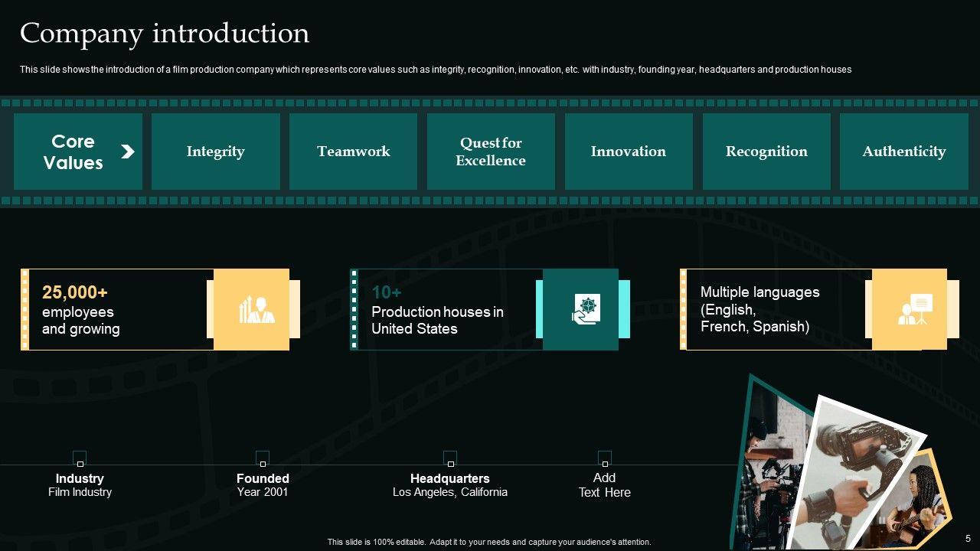Click the Production houses in United States text
980x551 pixels.
(438, 321)
